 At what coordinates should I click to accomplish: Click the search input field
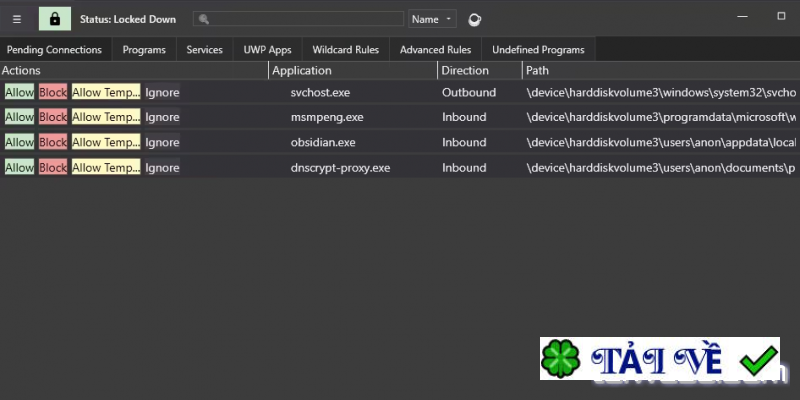click(x=298, y=19)
